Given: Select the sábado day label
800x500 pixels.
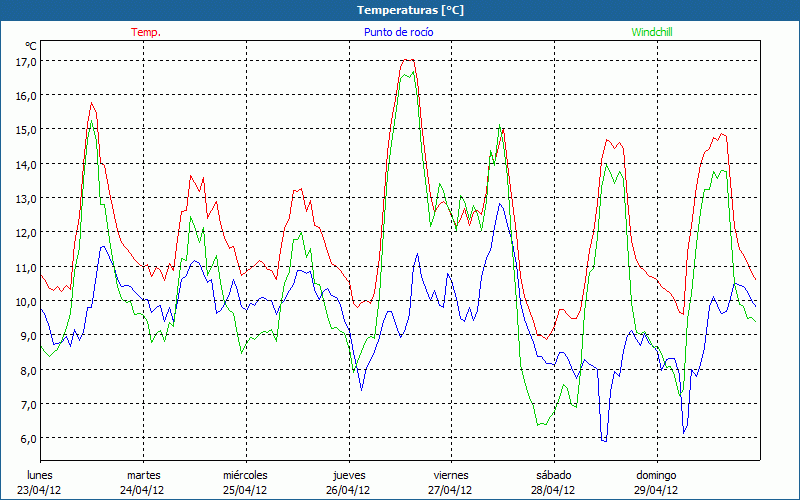Looking at the screenshot, I should pos(553,475).
